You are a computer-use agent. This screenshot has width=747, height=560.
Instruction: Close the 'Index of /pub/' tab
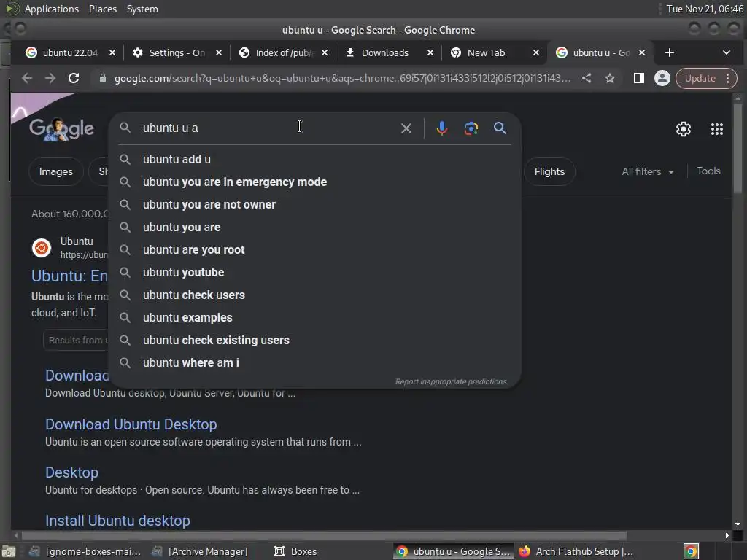click(325, 52)
